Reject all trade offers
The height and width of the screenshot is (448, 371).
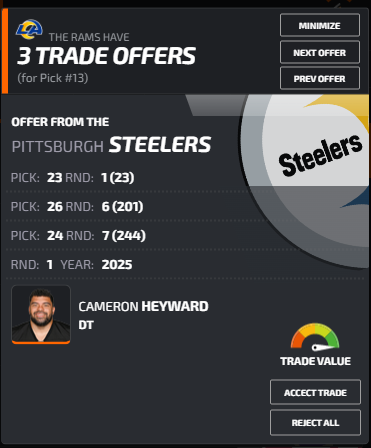pyautogui.click(x=315, y=422)
